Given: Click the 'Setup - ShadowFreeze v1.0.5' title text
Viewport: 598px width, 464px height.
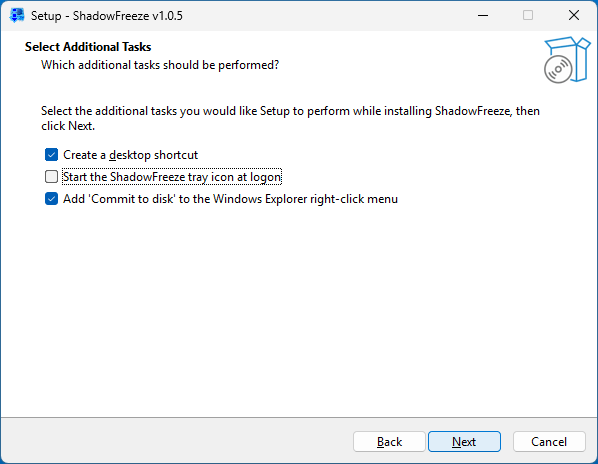Looking at the screenshot, I should (x=107, y=16).
